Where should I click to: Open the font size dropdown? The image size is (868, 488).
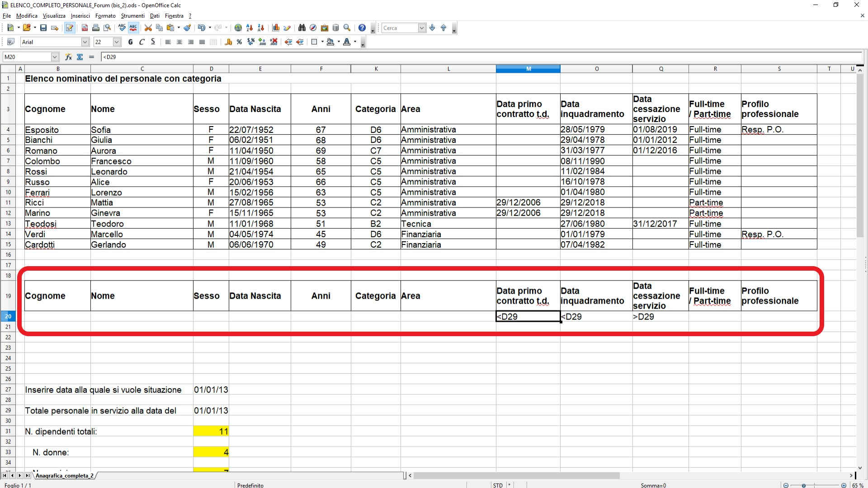click(117, 42)
